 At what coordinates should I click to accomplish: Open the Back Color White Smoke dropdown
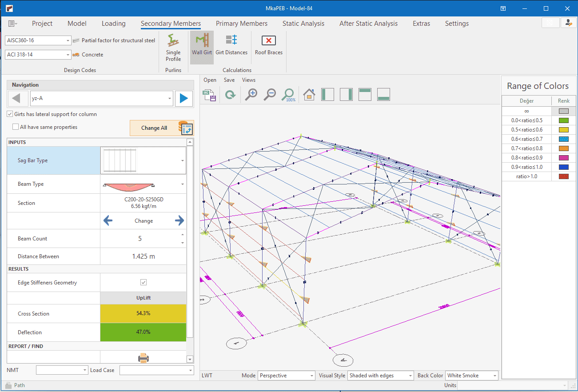pyautogui.click(x=494, y=376)
